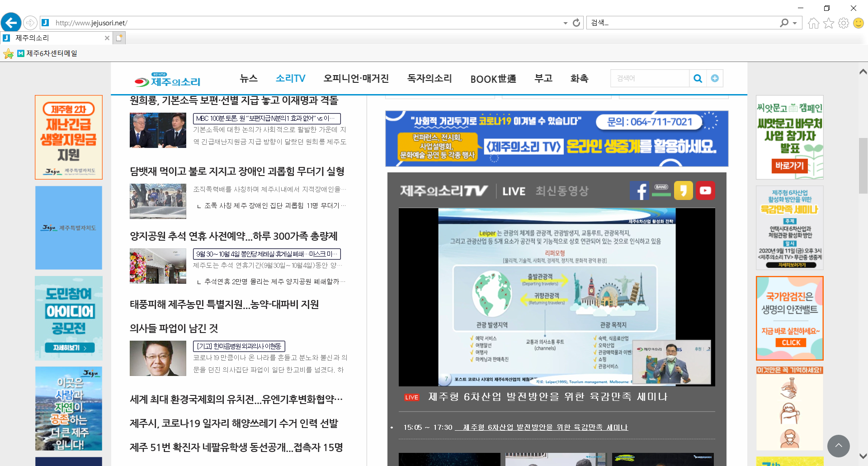Refresh the page with reload icon

click(576, 23)
